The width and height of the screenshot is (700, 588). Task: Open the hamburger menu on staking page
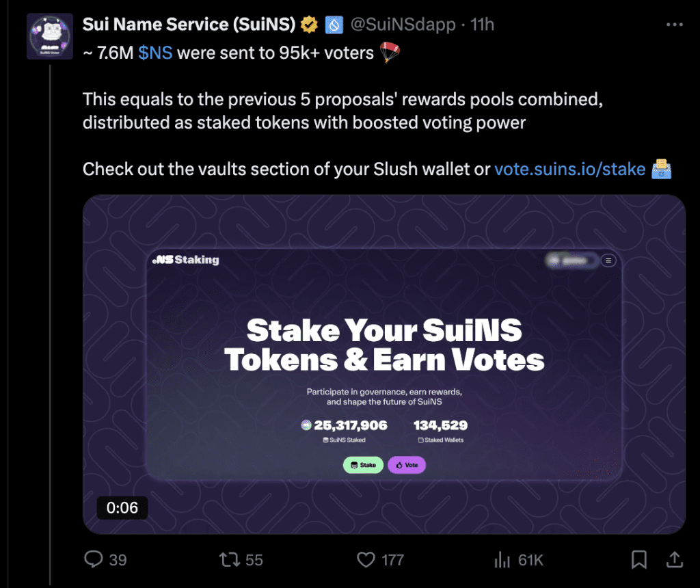(x=608, y=260)
